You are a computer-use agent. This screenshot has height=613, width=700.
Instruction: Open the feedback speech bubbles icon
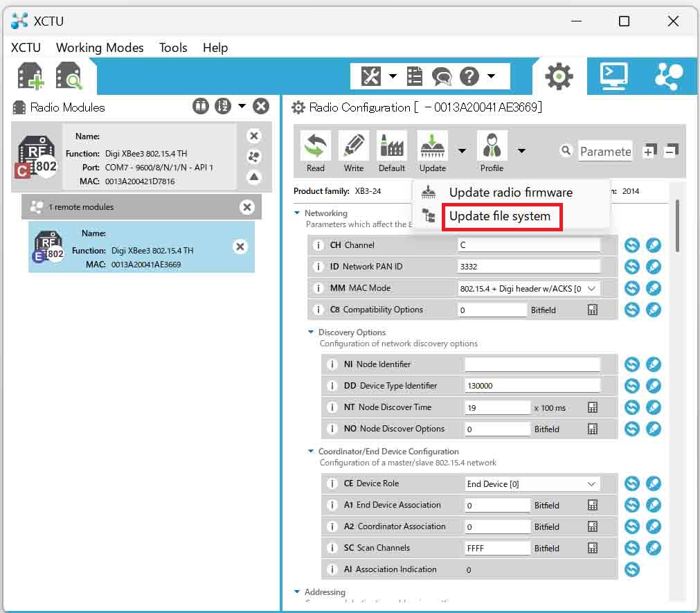(442, 76)
